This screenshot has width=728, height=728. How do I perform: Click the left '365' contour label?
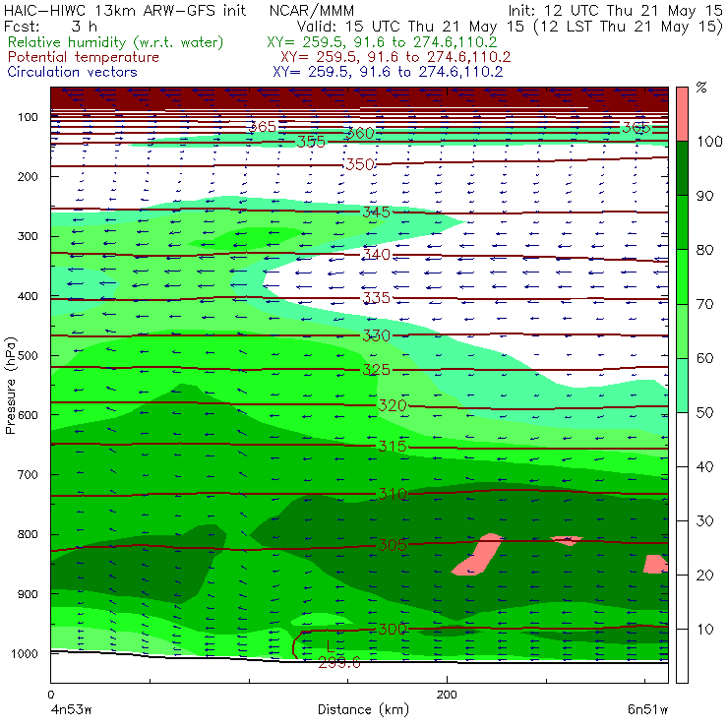pos(263,127)
